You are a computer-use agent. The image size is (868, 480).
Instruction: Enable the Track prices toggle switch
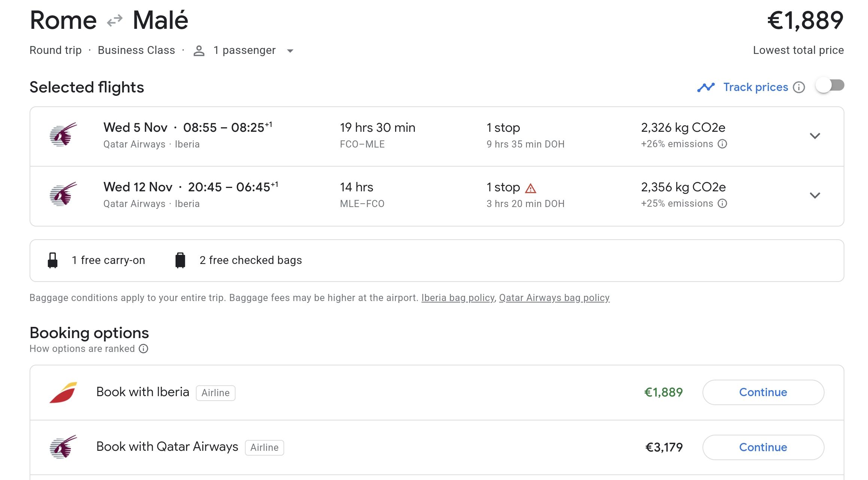[830, 86]
